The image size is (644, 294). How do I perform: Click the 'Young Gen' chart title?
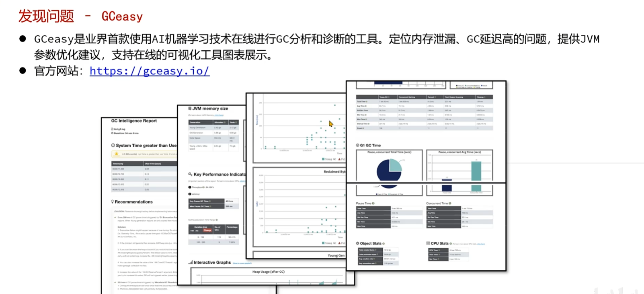pos(336,255)
